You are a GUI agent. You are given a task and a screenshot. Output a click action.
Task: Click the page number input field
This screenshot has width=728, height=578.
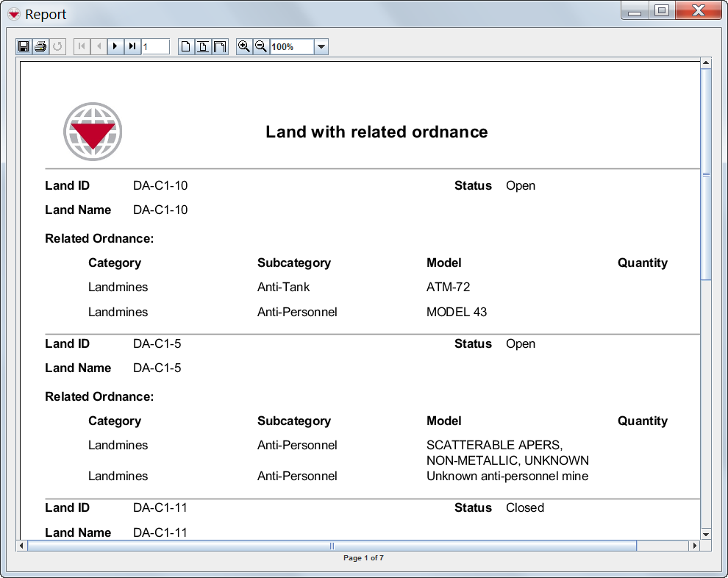click(x=156, y=47)
